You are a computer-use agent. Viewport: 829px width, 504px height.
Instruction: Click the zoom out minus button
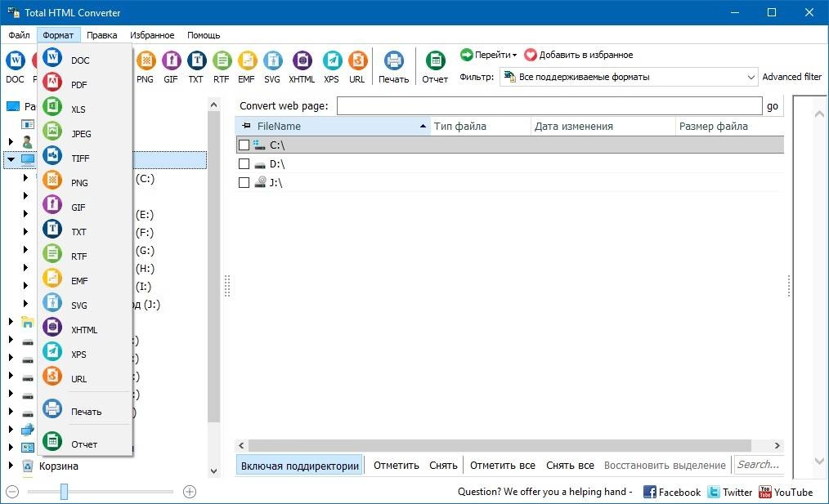pos(13,492)
